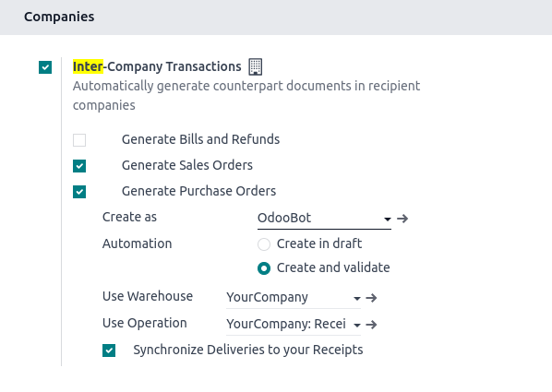The height and width of the screenshot is (392, 552).
Task: Open OdooBot record via arrow icon
Action: point(402,219)
